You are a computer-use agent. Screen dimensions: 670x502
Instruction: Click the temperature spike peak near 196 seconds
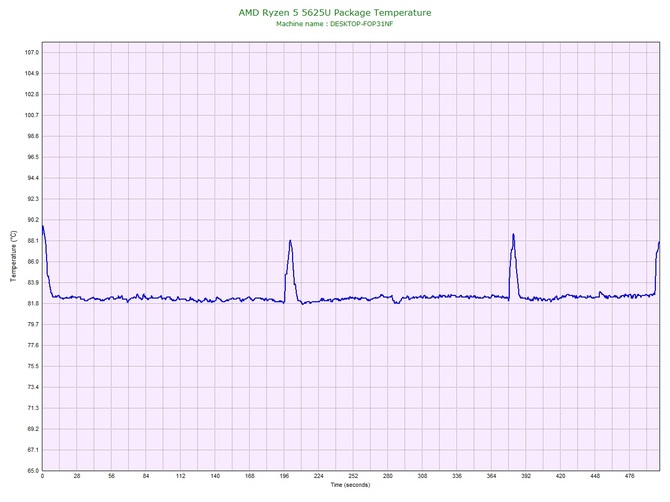tap(291, 241)
